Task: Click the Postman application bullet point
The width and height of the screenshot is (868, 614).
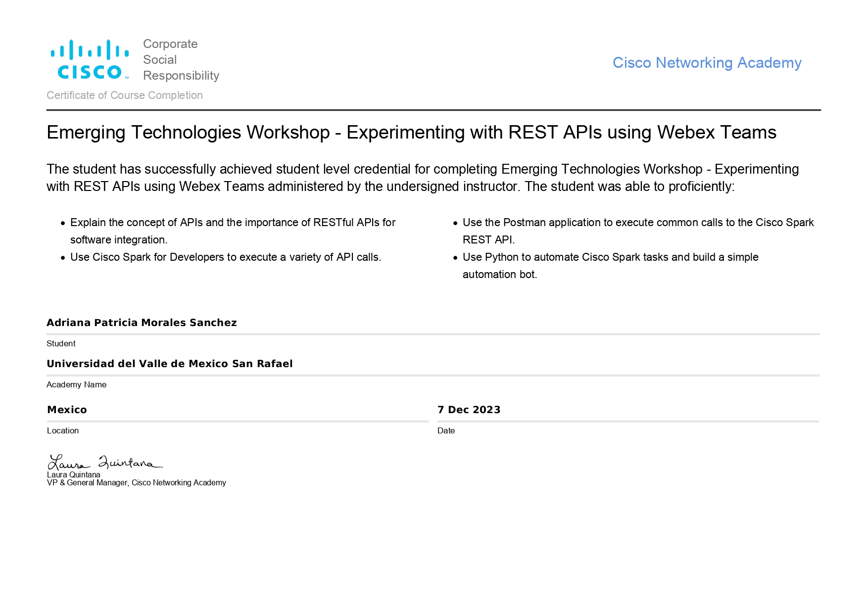Action: (637, 231)
